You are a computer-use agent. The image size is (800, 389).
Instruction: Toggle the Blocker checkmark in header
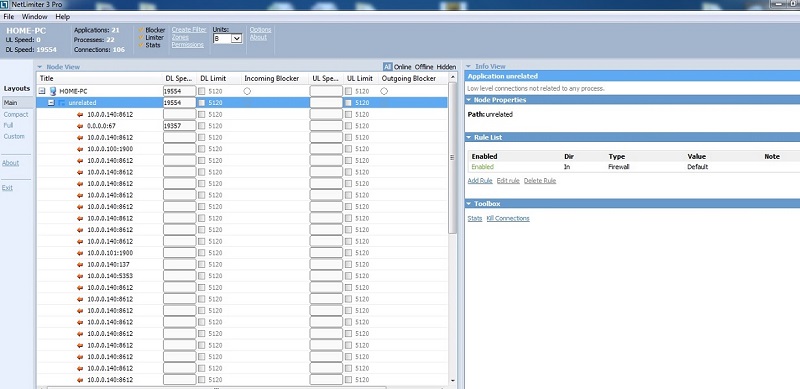[141, 30]
